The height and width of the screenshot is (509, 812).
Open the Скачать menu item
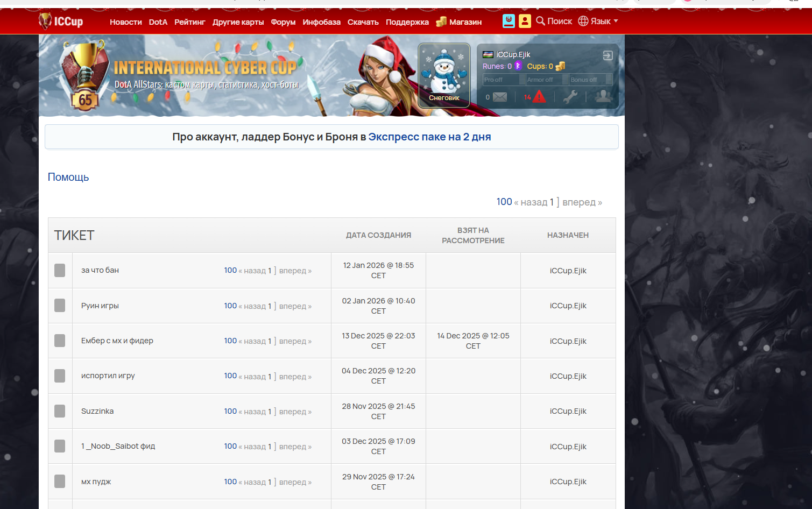pyautogui.click(x=363, y=22)
